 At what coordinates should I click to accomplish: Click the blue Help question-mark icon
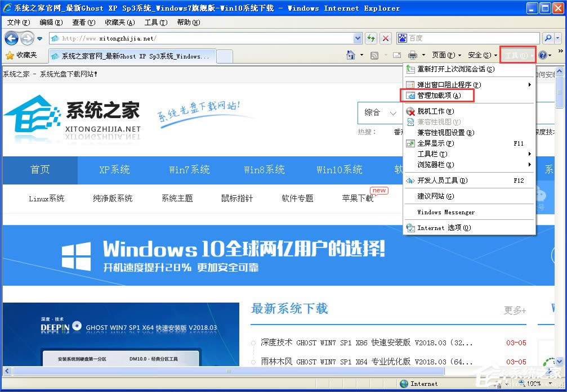tap(542, 55)
